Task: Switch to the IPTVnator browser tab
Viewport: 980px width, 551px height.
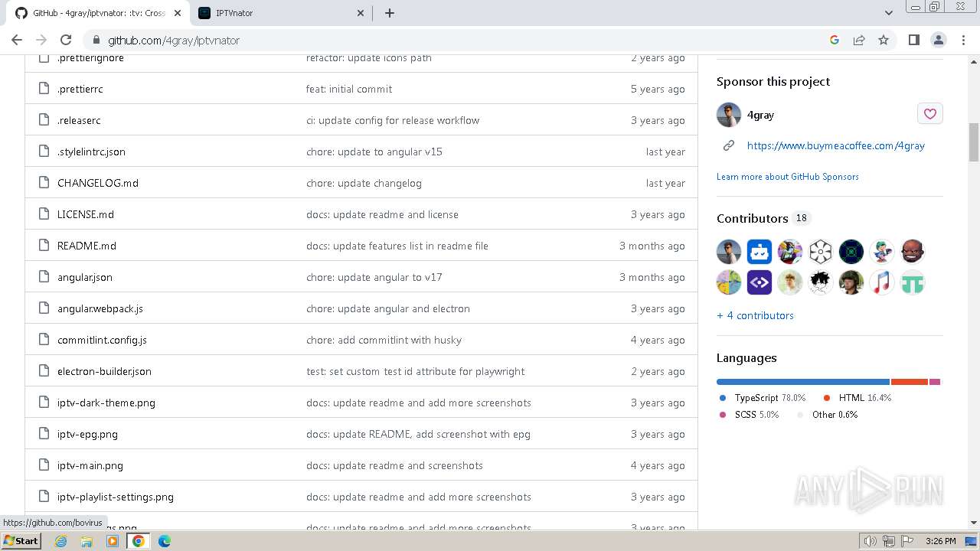Action: coord(279,13)
